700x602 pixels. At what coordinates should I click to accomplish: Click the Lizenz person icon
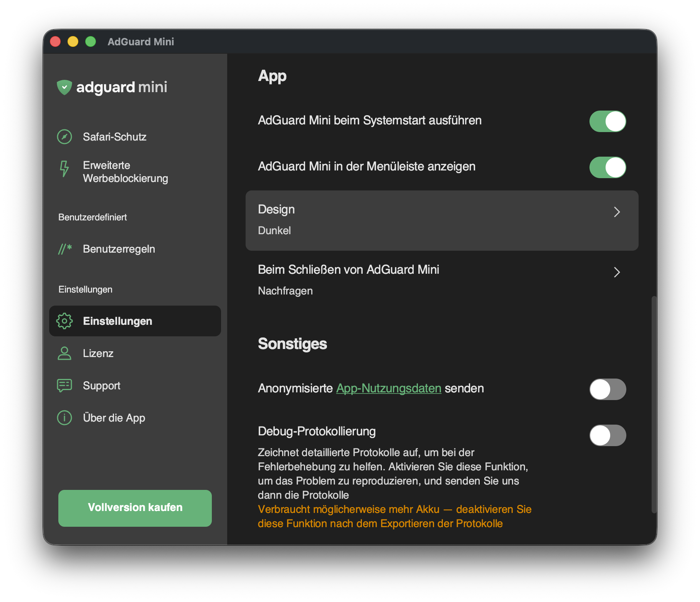click(x=64, y=353)
